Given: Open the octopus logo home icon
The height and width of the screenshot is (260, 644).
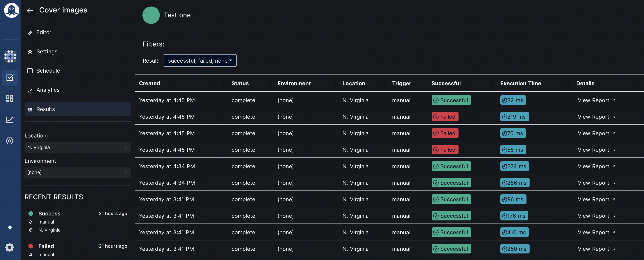Looking at the screenshot, I should 11,11.
